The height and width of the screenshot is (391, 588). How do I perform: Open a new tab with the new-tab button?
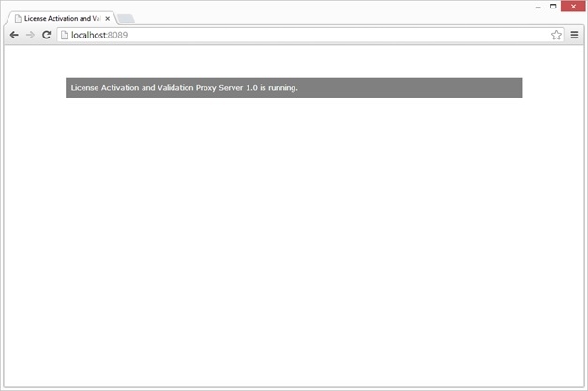point(126,18)
